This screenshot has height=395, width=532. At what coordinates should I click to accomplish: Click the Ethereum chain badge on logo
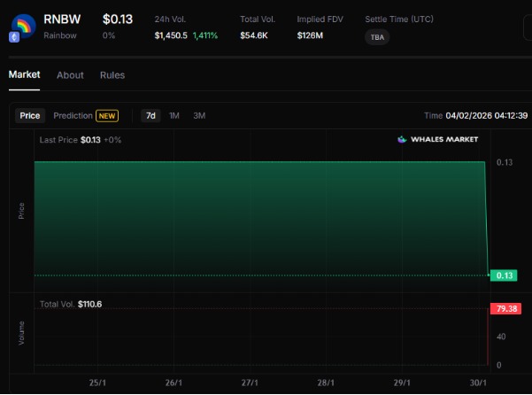pyautogui.click(x=14, y=37)
